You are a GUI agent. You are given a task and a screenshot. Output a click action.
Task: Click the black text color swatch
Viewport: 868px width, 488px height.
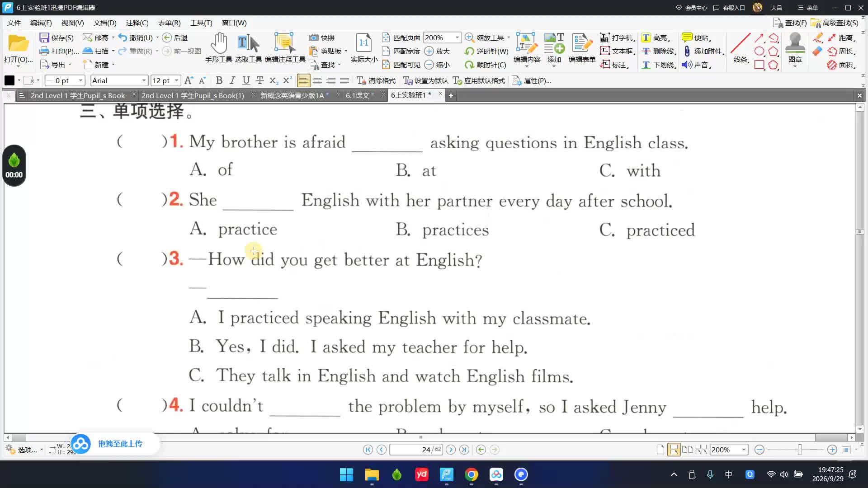click(x=9, y=80)
